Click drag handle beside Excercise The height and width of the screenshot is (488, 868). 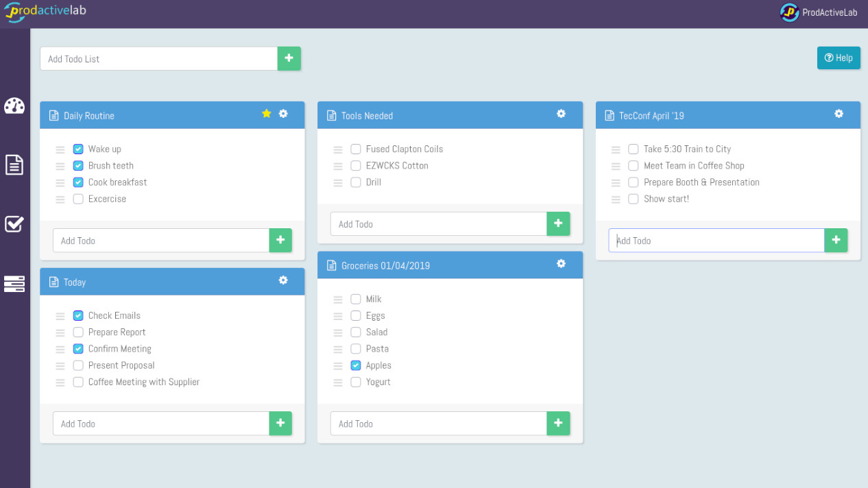pos(60,199)
